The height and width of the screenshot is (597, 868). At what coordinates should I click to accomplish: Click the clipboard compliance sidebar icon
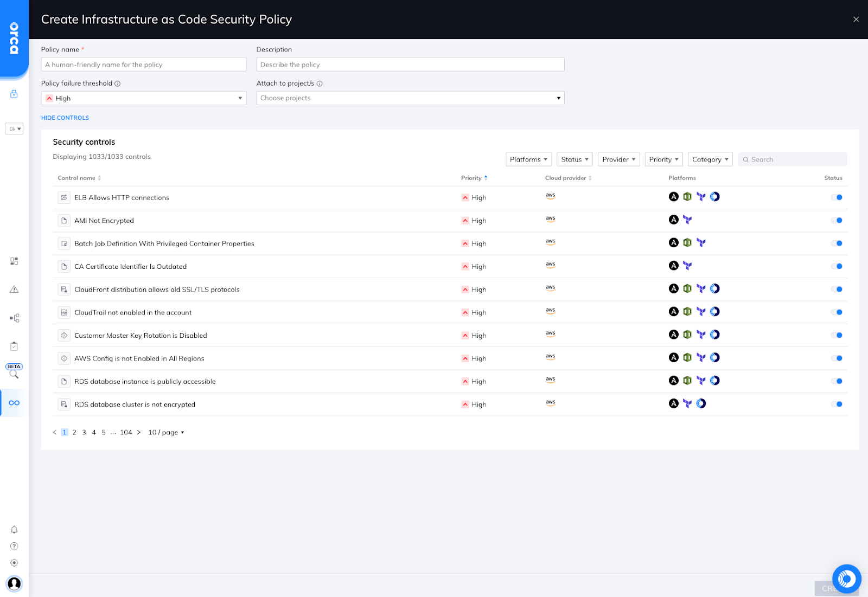(14, 345)
